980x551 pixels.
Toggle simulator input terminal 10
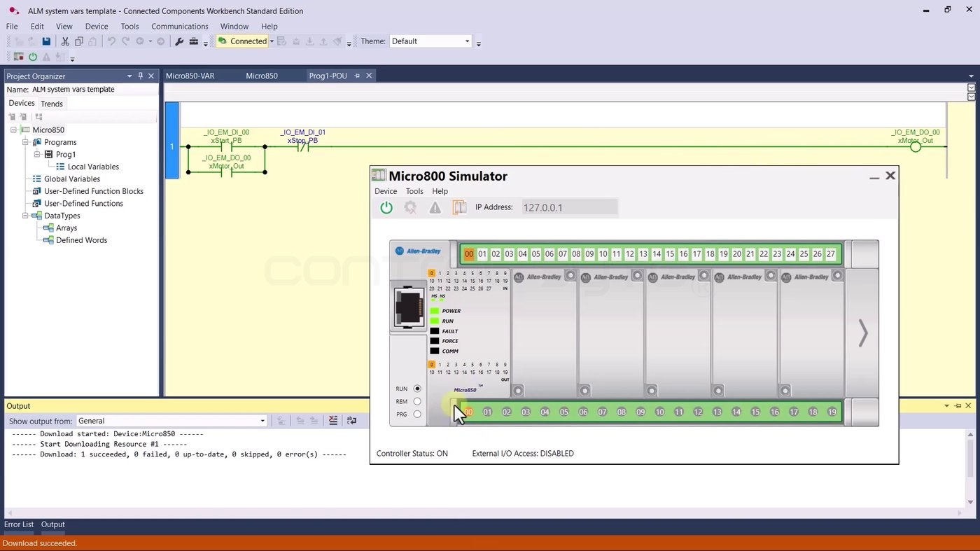coord(603,254)
